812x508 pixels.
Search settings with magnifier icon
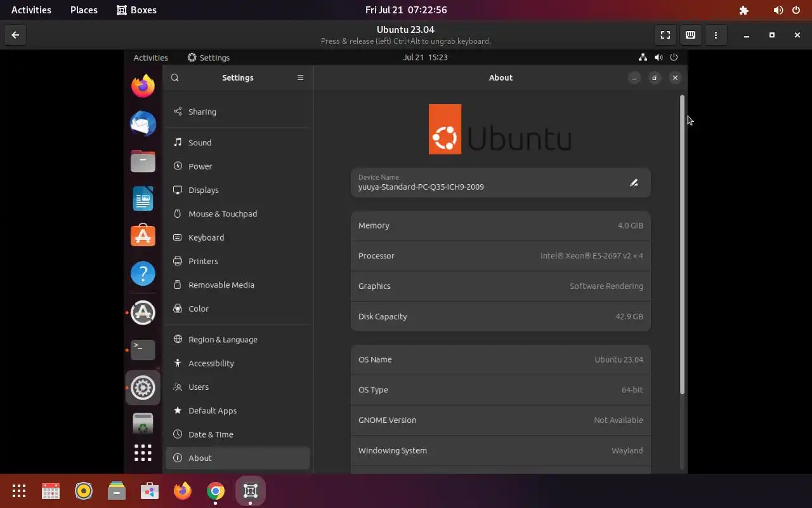[175, 77]
